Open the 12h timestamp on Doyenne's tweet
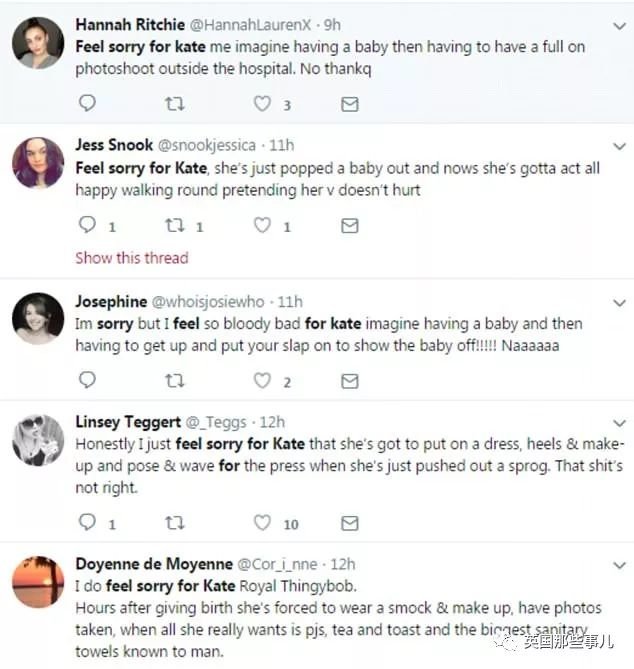Viewport: 634px width, 669px height. [343, 564]
